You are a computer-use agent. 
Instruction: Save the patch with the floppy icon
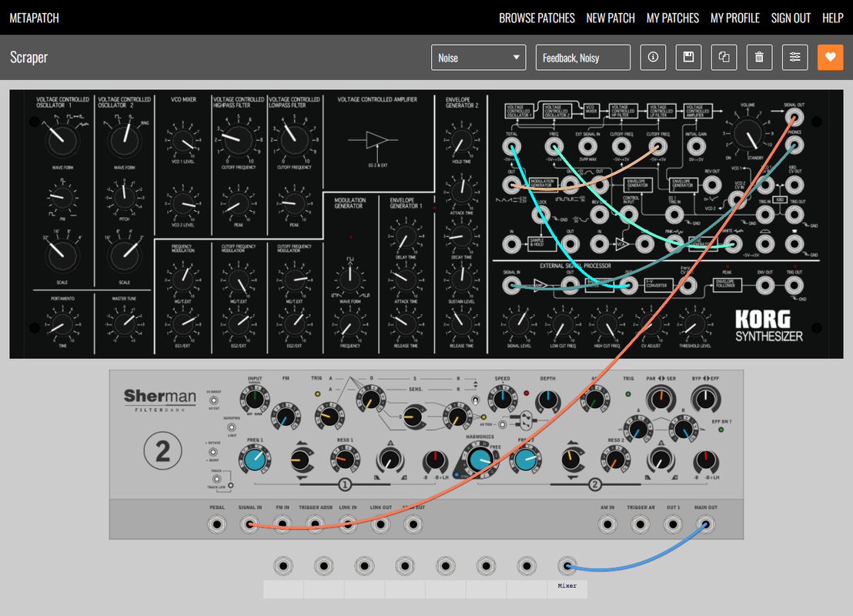coord(688,57)
